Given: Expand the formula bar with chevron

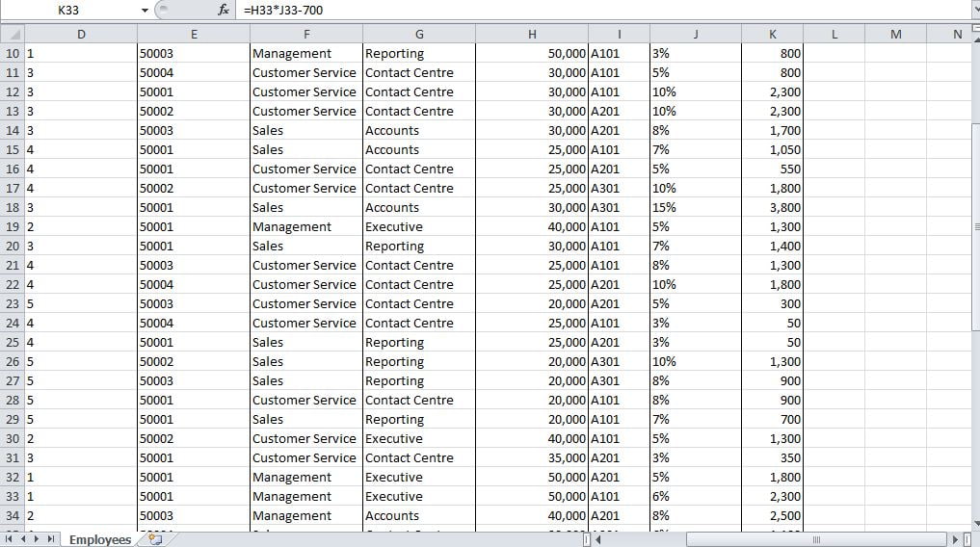Looking at the screenshot, I should coord(974,9).
